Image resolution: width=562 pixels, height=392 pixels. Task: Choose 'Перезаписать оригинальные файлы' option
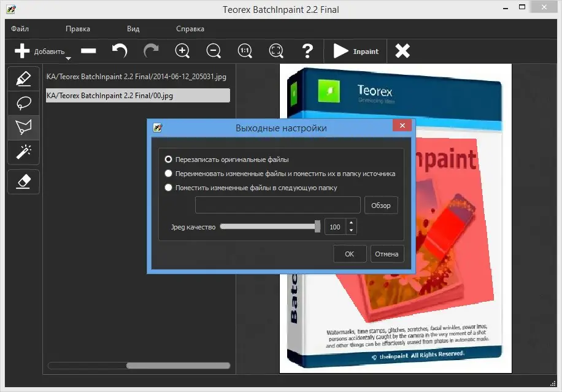tap(168, 159)
